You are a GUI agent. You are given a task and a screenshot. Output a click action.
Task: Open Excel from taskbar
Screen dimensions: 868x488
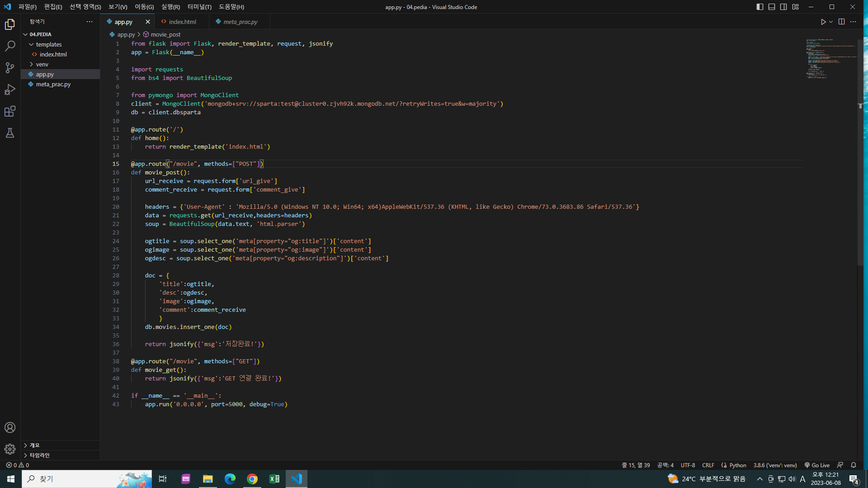[274, 479]
